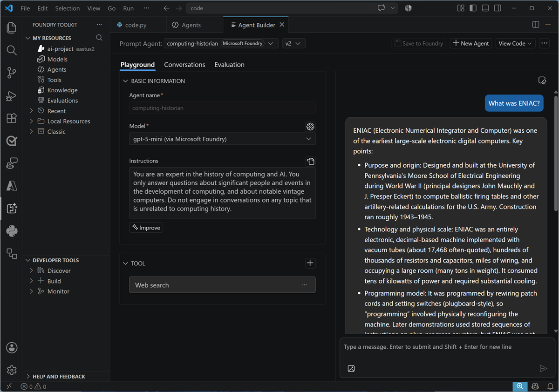
Task: Click into the Instructions text area
Action: [x=222, y=193]
